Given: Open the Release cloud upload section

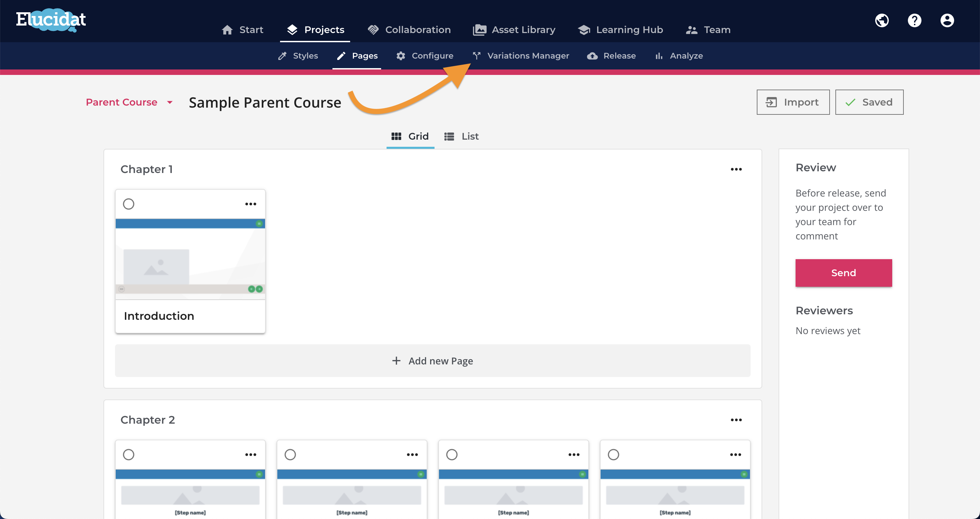Looking at the screenshot, I should click(611, 56).
